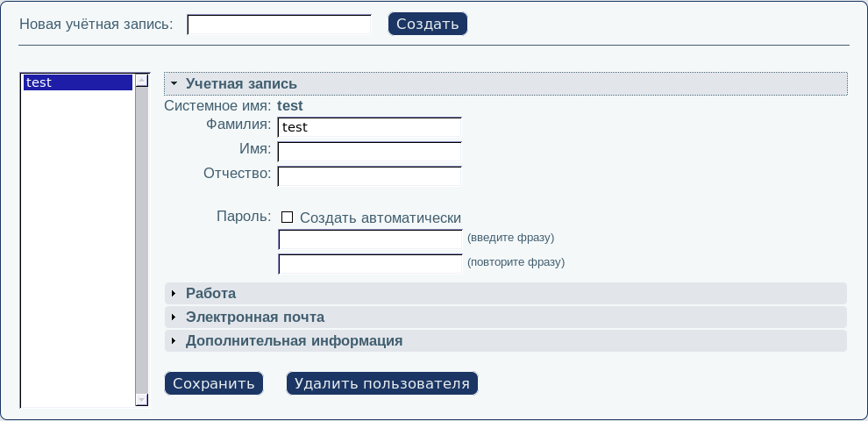Image resolution: width=868 pixels, height=421 pixels.
Task: Click the password field labeled повторите фразу
Action: 369,263
